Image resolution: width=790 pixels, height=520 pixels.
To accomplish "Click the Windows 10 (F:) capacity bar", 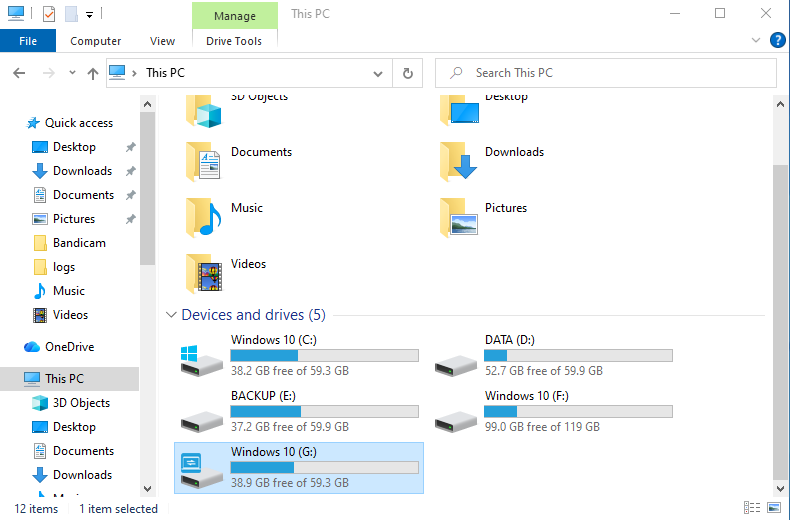I will pos(578,411).
